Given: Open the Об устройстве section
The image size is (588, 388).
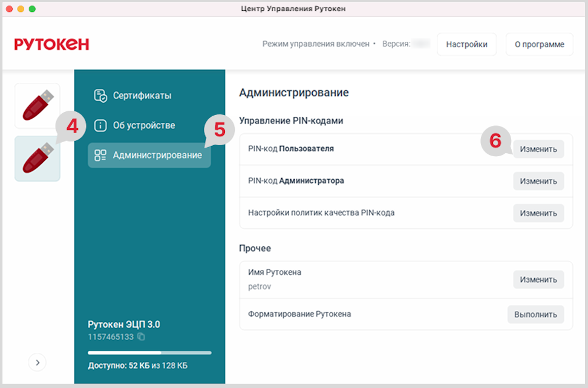Looking at the screenshot, I should [143, 125].
